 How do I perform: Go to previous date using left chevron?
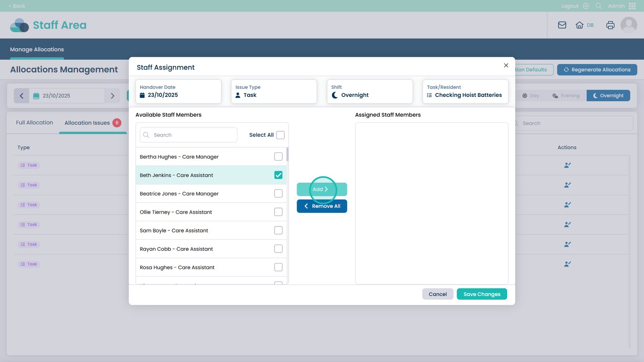[x=22, y=96]
